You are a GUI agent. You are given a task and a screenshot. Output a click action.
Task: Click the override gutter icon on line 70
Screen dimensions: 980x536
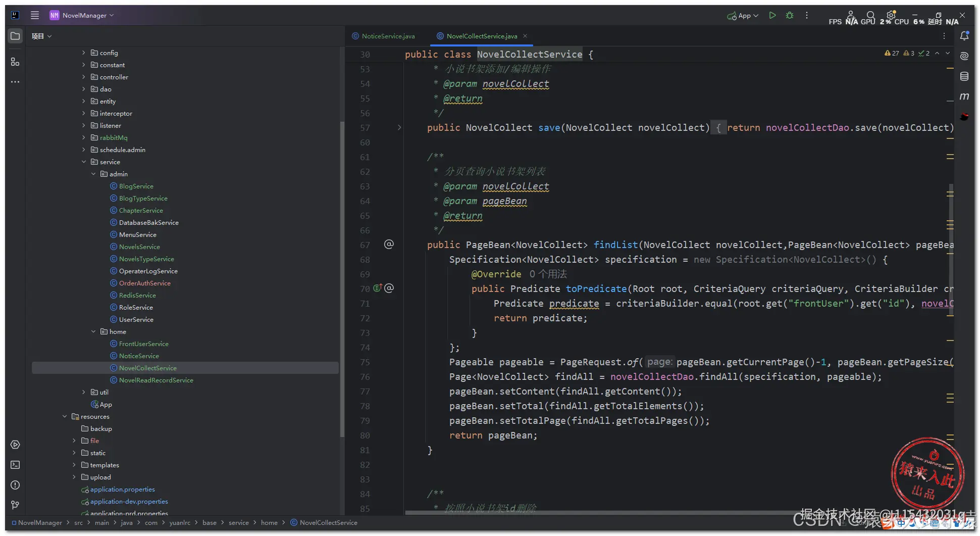(377, 288)
